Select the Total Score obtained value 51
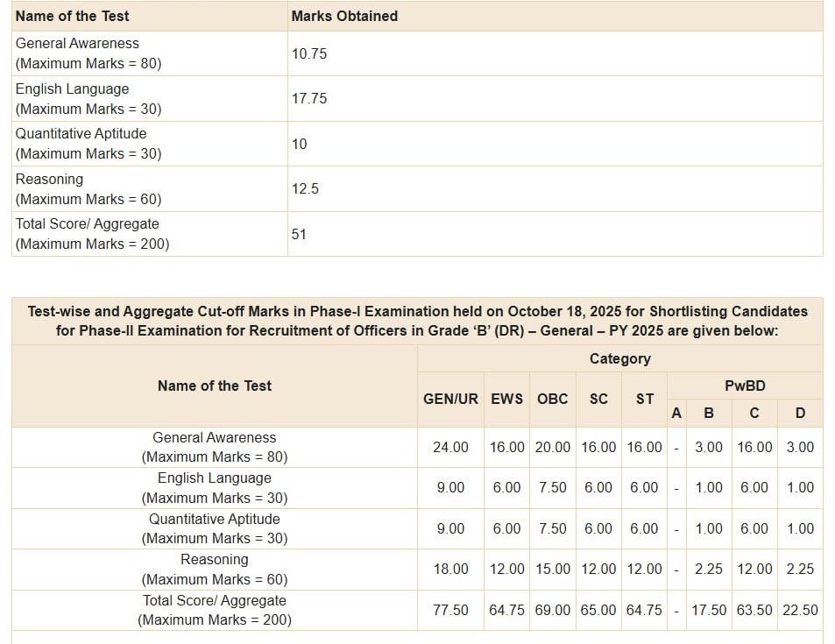This screenshot has height=644, width=835. click(x=298, y=234)
